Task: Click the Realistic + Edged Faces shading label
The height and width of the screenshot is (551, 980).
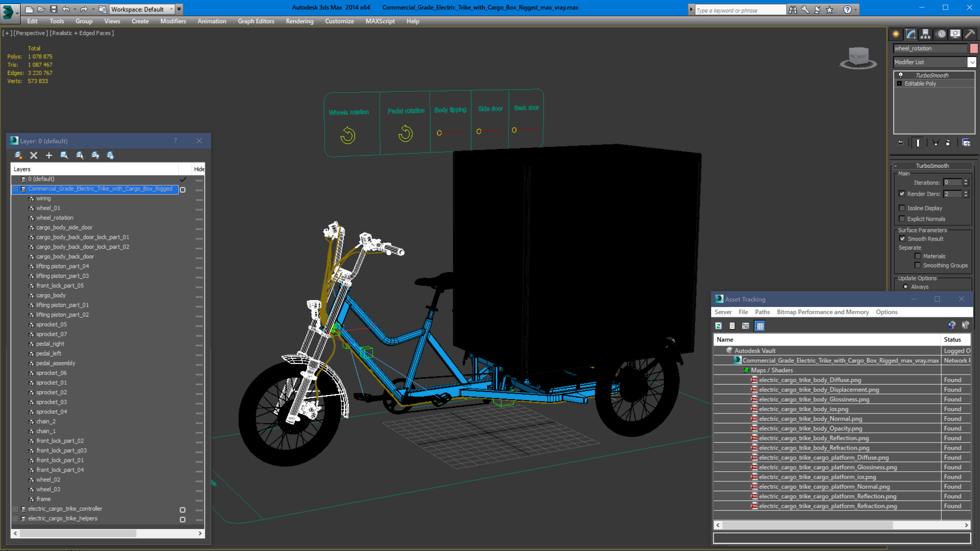Action: tap(82, 33)
